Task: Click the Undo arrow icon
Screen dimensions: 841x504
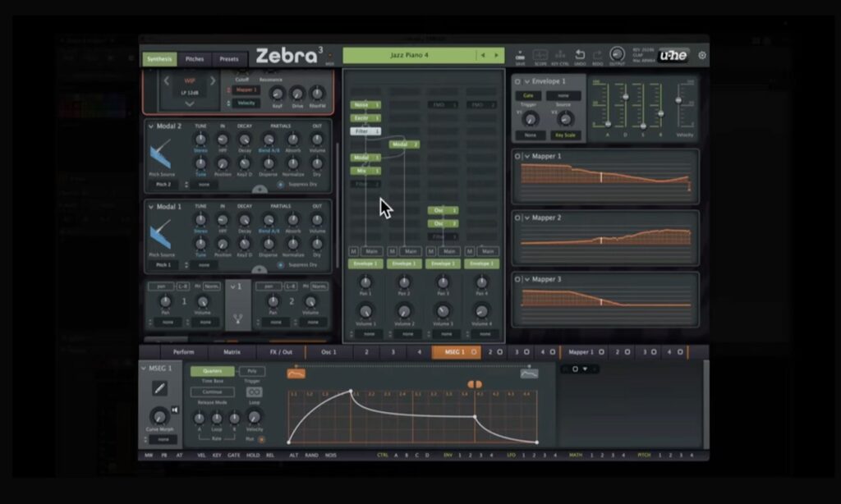Action: point(581,53)
